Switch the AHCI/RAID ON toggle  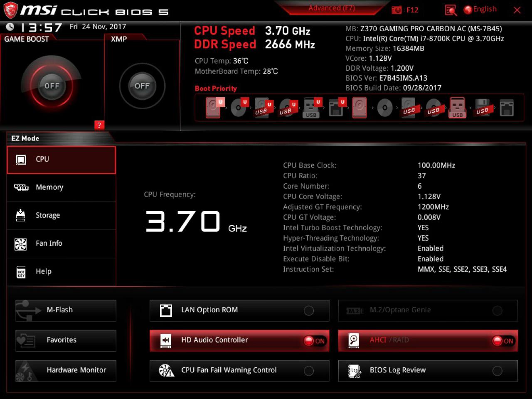point(503,341)
